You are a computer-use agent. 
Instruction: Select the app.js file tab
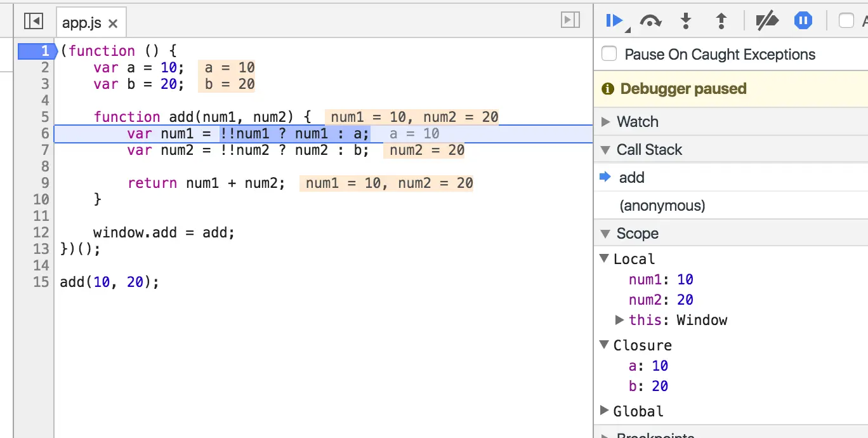[x=82, y=23]
